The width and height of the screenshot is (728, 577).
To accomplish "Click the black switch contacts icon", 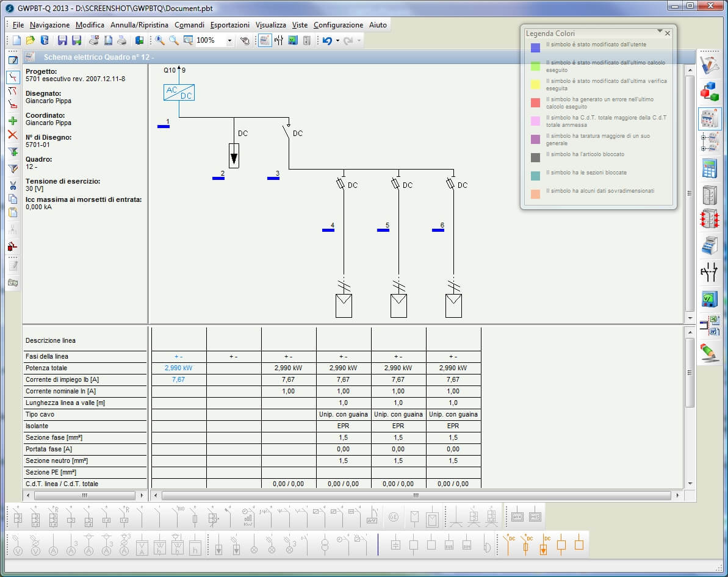I will (710, 272).
